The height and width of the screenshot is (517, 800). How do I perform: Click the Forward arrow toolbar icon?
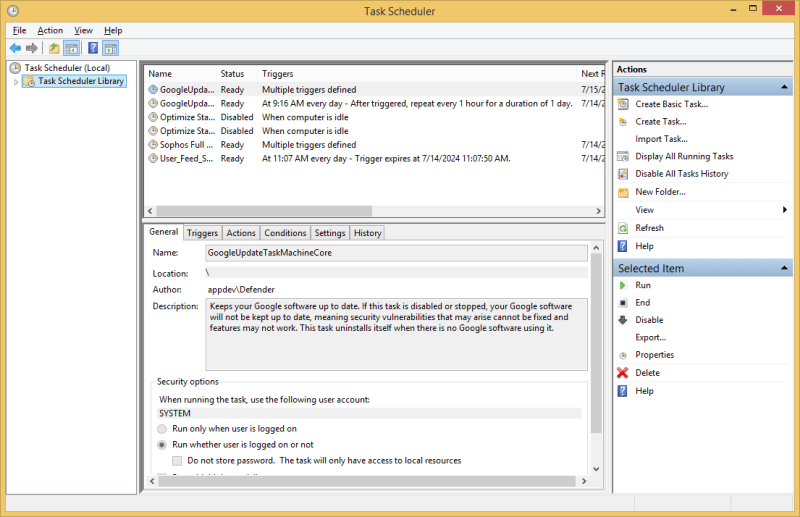click(x=32, y=48)
